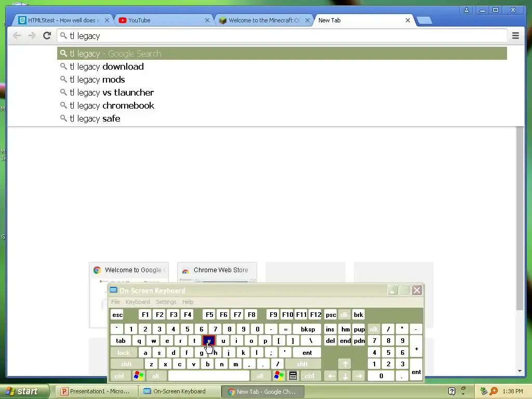This screenshot has width=532, height=399.
Task: Close the HTML5test tab
Action: pos(107,20)
